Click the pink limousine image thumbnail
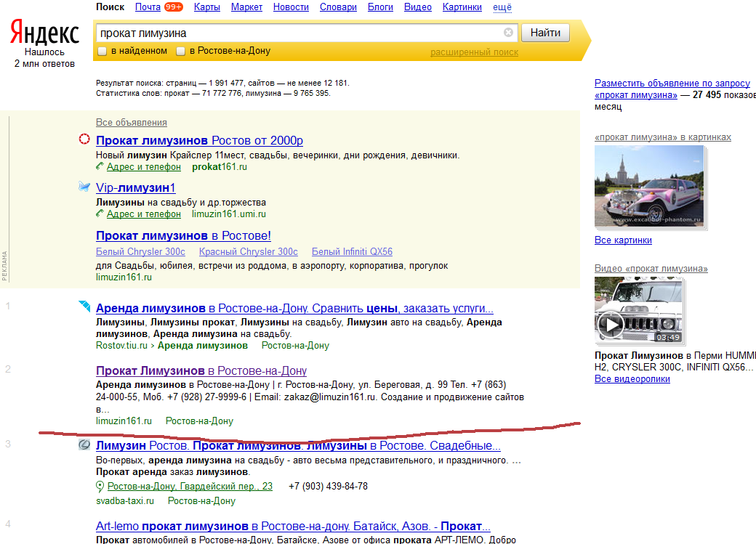Screen dimensions: 756x544 (649, 186)
